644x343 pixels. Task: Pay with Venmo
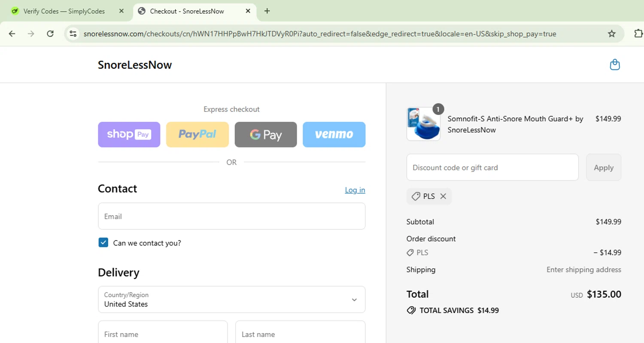[334, 135]
